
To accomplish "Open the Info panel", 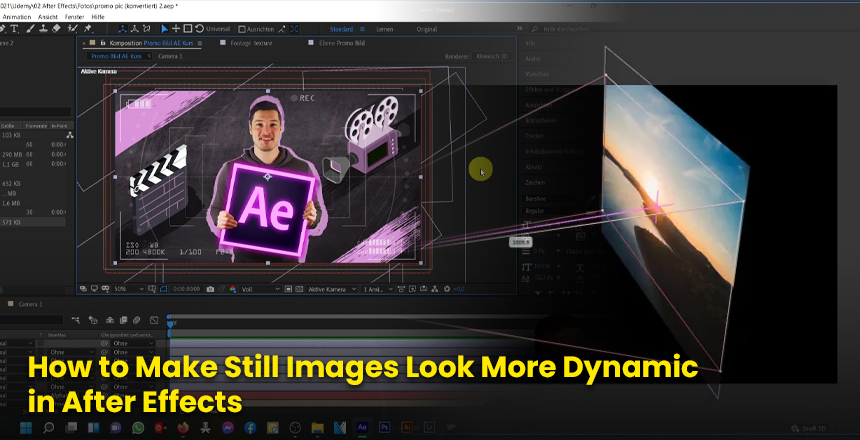I will [530, 43].
